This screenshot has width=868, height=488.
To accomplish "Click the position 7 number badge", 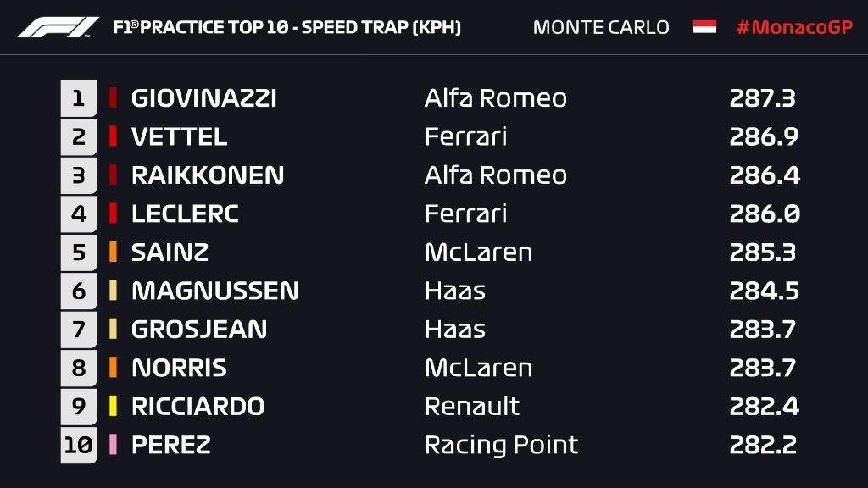I will click(79, 330).
